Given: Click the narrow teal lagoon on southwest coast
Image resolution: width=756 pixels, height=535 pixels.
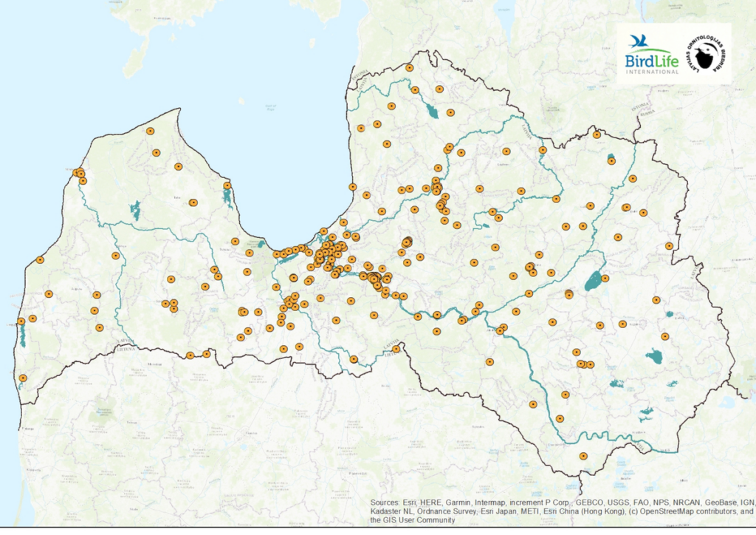Looking at the screenshot, I should (x=23, y=334).
